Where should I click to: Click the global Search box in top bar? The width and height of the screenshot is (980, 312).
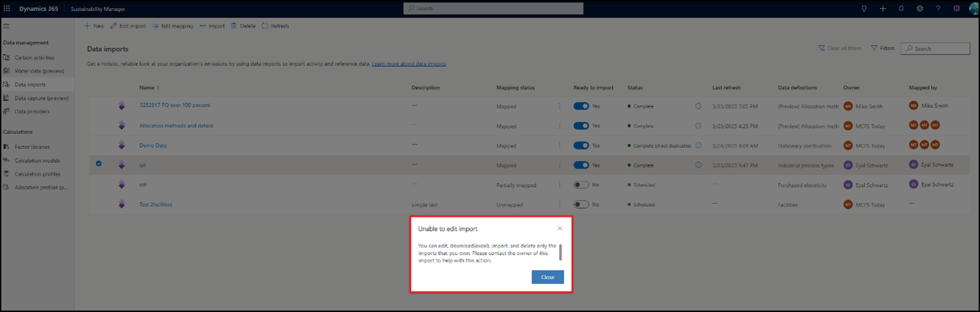tap(493, 8)
